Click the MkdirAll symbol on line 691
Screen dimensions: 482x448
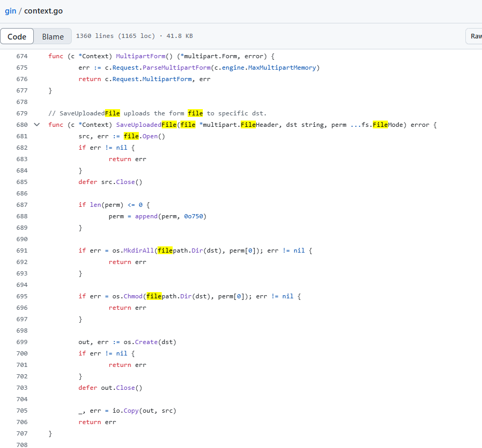pyautogui.click(x=139, y=251)
